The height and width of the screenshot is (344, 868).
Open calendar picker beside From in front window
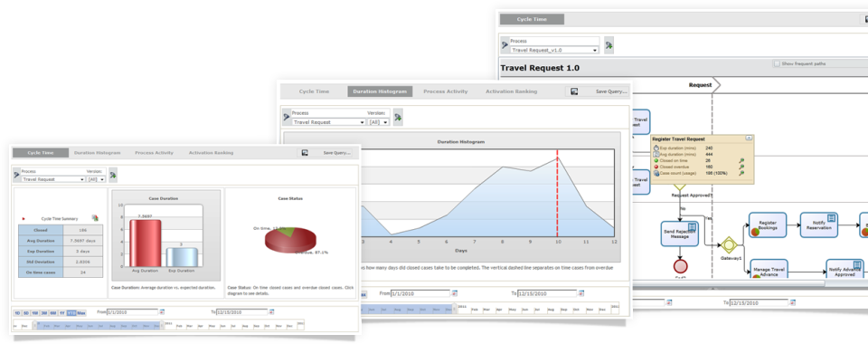162,312
